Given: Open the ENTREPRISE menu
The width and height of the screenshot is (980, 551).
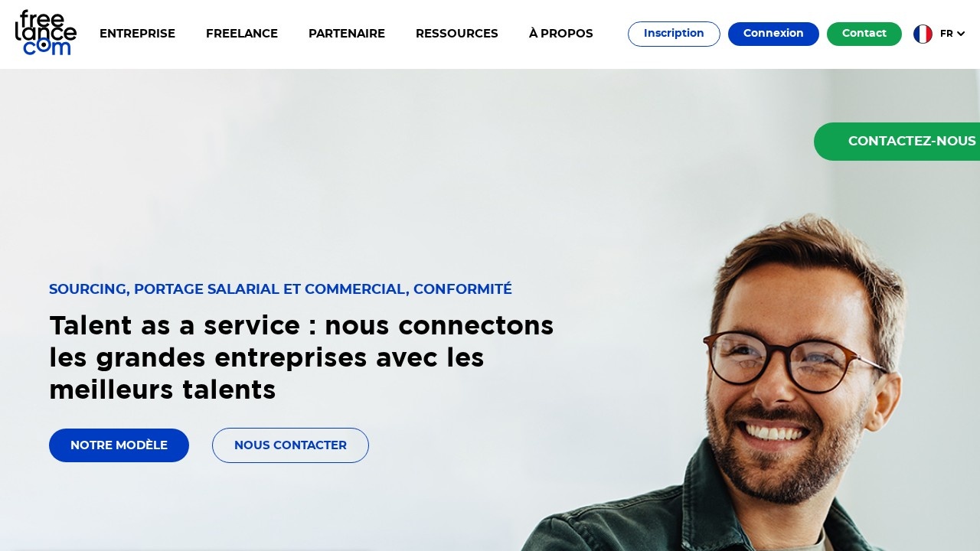Looking at the screenshot, I should pyautogui.click(x=137, y=34).
